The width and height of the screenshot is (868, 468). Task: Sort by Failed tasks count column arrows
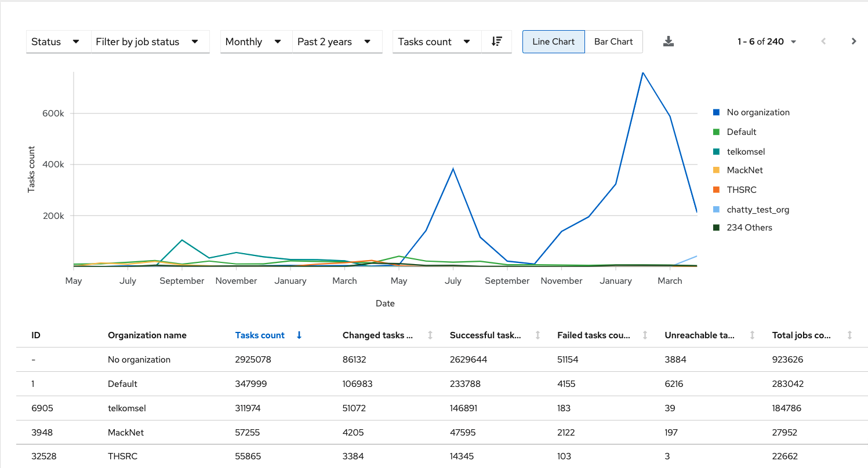(645, 335)
